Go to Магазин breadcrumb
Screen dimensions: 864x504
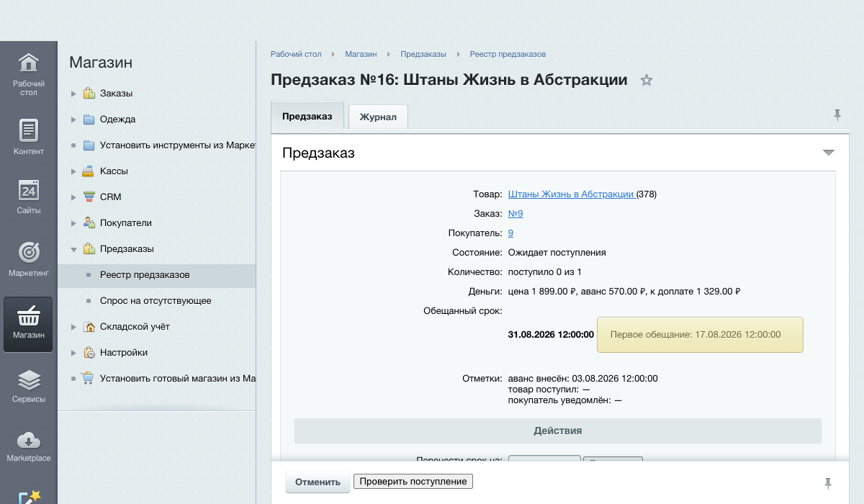tap(361, 54)
